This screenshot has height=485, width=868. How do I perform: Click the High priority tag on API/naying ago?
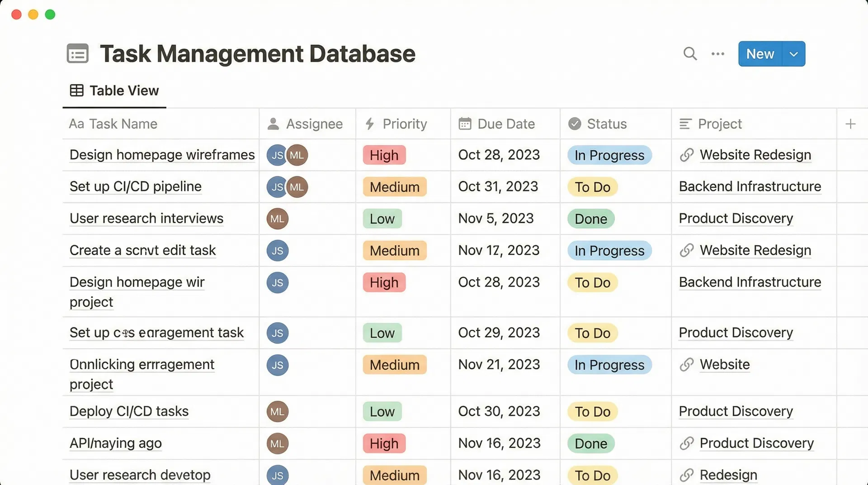(x=384, y=443)
